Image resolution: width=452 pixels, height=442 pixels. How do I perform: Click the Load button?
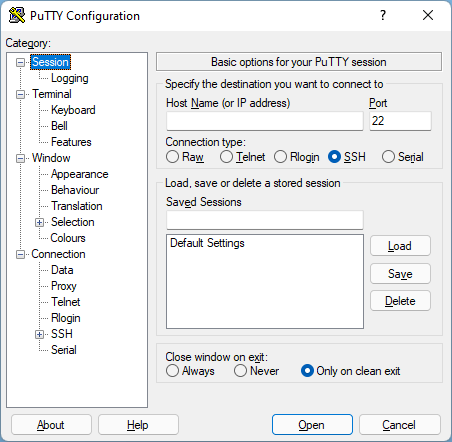click(x=400, y=246)
